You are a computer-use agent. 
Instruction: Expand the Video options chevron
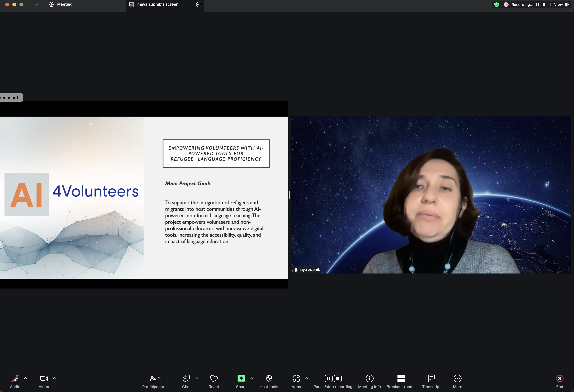pyautogui.click(x=54, y=378)
